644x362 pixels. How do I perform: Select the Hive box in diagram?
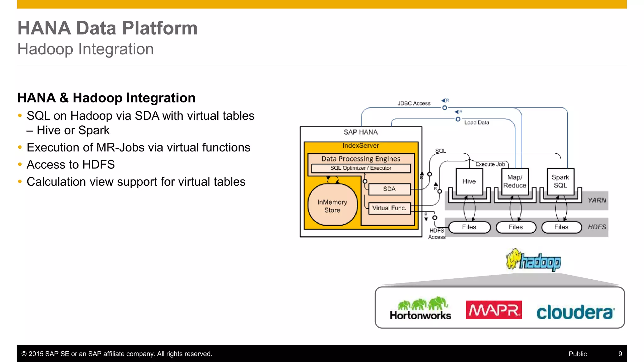[469, 181]
